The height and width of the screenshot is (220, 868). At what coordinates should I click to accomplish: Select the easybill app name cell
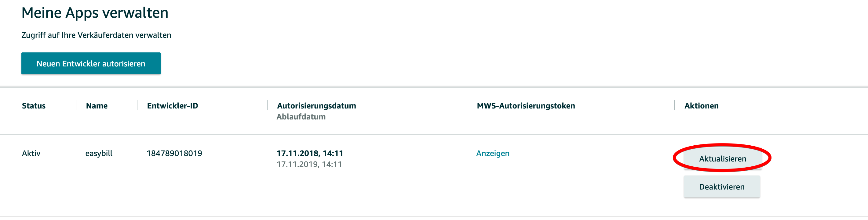[99, 153]
